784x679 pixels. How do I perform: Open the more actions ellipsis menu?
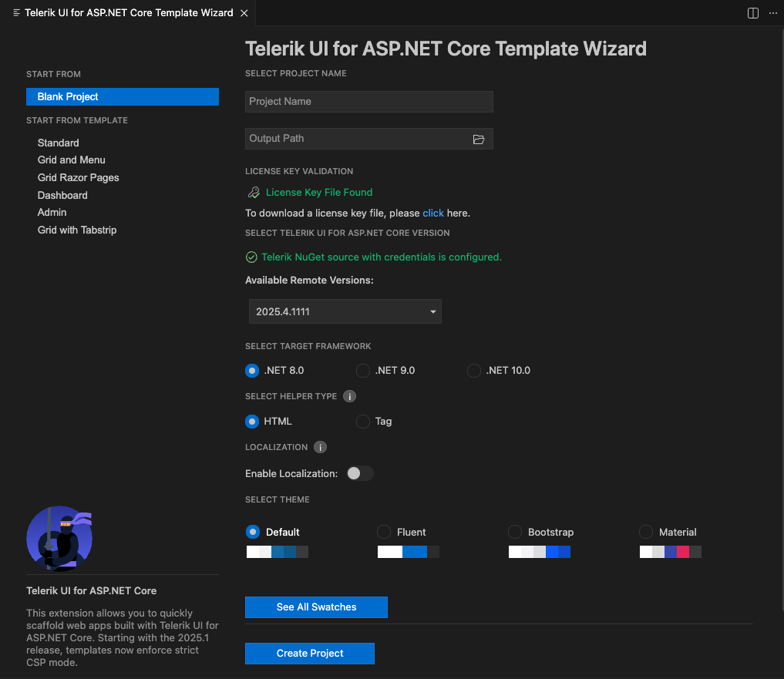coord(773,13)
